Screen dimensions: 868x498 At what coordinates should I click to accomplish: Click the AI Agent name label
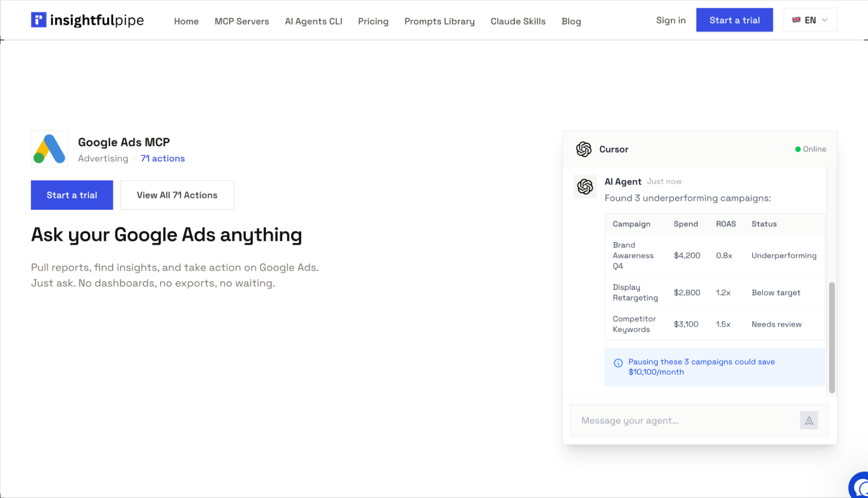pyautogui.click(x=623, y=181)
